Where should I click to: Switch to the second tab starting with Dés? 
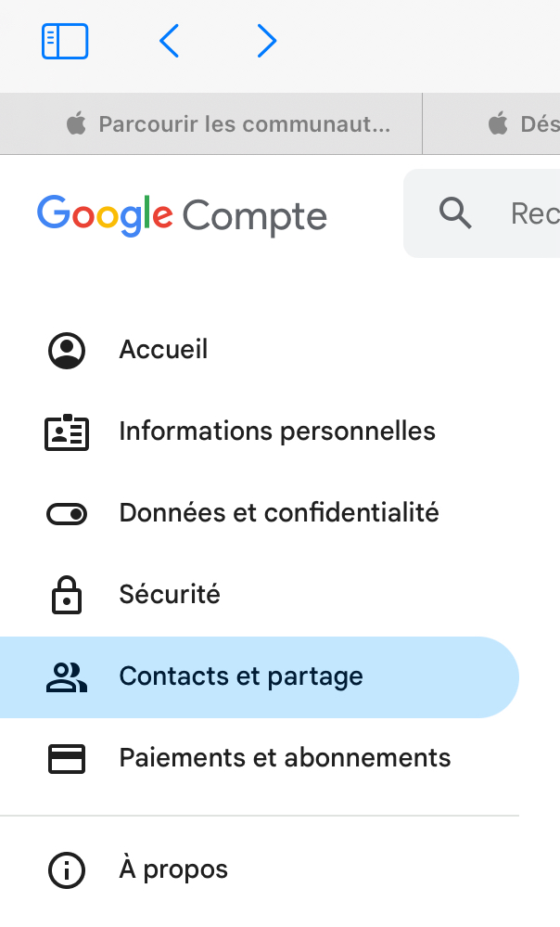pos(525,123)
